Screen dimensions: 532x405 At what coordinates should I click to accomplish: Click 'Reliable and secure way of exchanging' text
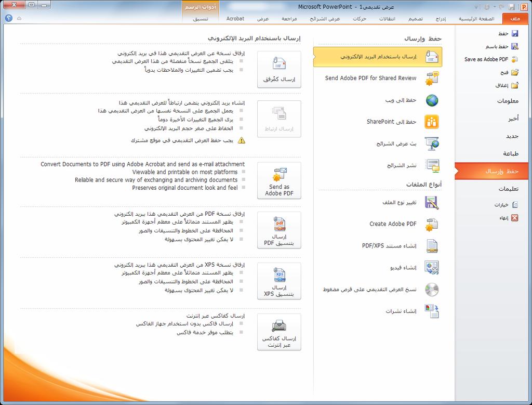tap(156, 180)
